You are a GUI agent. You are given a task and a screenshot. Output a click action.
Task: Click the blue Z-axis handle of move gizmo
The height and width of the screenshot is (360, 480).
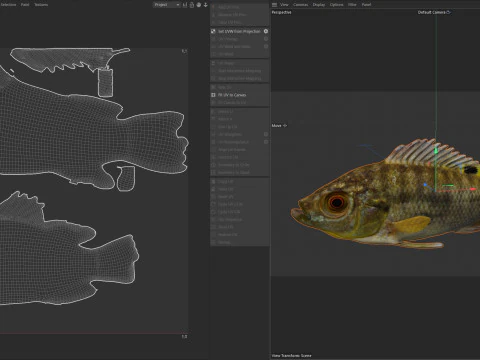point(426,184)
